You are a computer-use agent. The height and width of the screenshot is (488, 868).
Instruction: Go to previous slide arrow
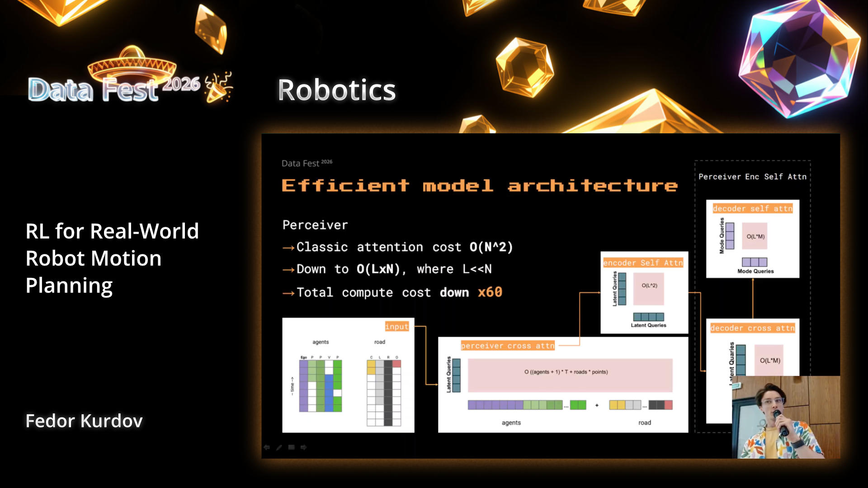pyautogui.click(x=267, y=447)
